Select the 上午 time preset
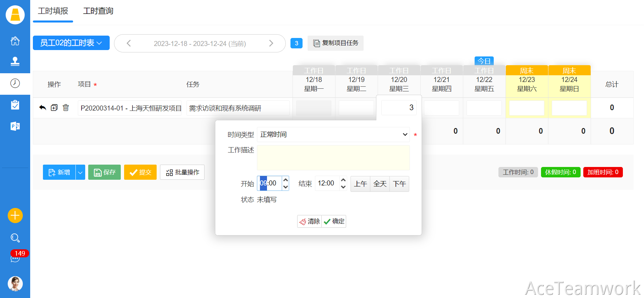This screenshot has width=644, height=298. point(360,184)
